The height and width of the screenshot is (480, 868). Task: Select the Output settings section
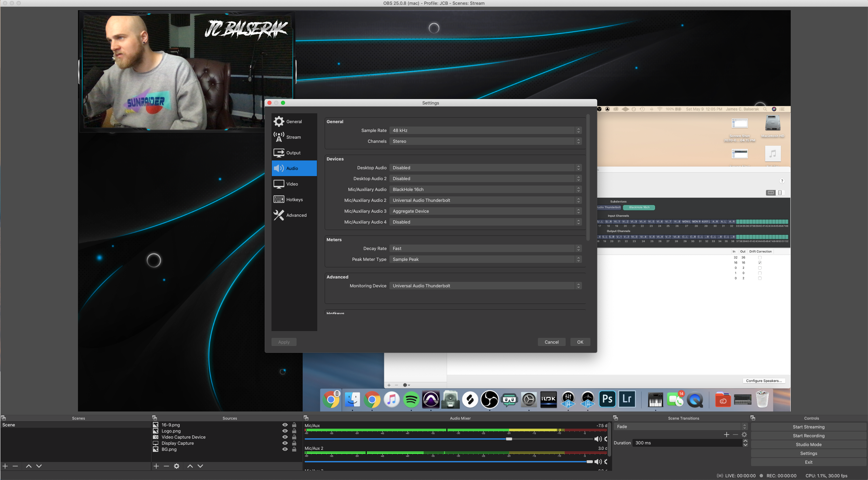[294, 153]
